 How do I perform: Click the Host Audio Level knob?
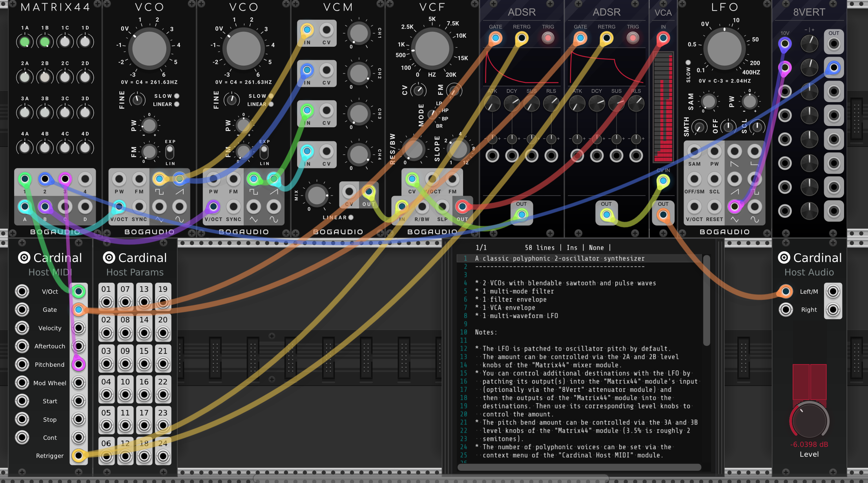point(809,421)
